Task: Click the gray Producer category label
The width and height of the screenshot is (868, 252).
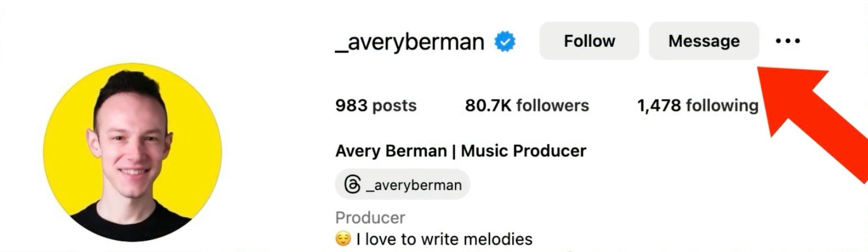Action: coord(370,217)
